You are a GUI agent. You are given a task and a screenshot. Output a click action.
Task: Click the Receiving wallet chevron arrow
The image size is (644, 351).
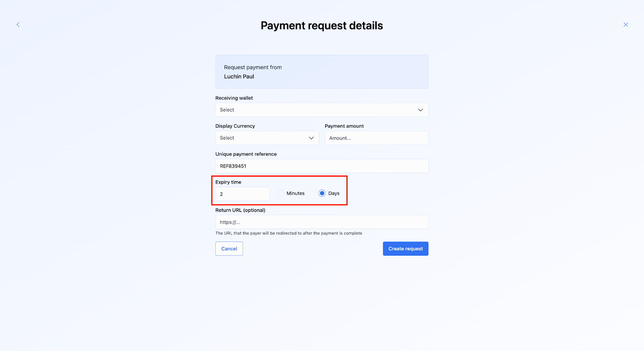click(420, 110)
